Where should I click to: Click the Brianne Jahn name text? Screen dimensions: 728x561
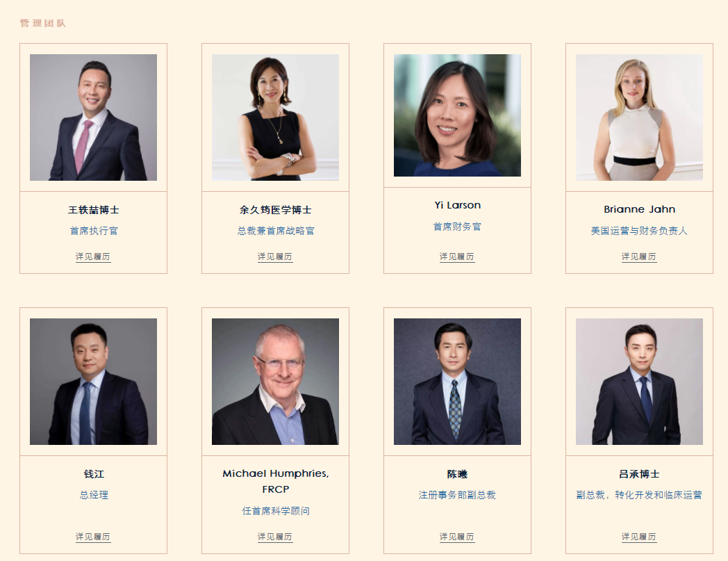coord(639,209)
